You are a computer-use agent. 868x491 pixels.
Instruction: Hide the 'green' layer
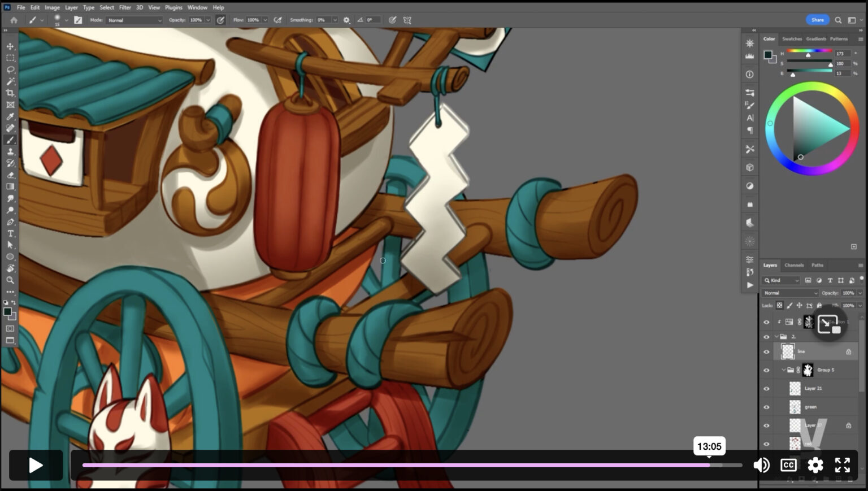[x=766, y=407]
